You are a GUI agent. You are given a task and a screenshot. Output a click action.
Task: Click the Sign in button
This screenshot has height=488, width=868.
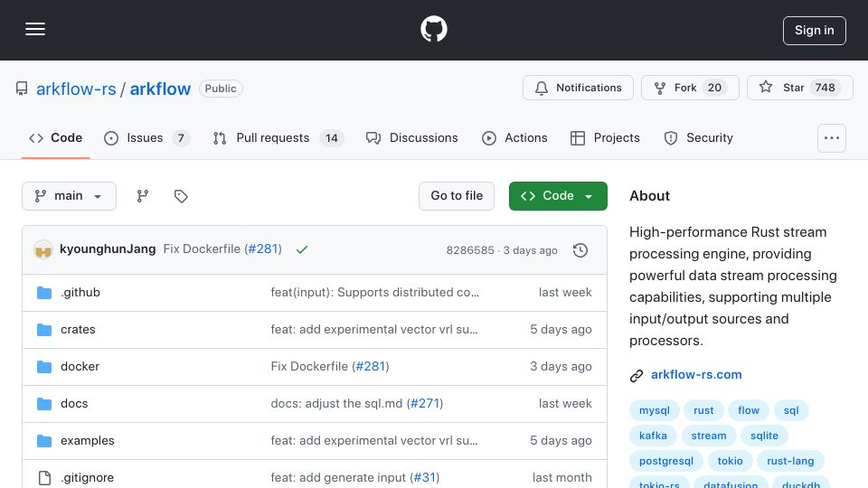click(815, 31)
